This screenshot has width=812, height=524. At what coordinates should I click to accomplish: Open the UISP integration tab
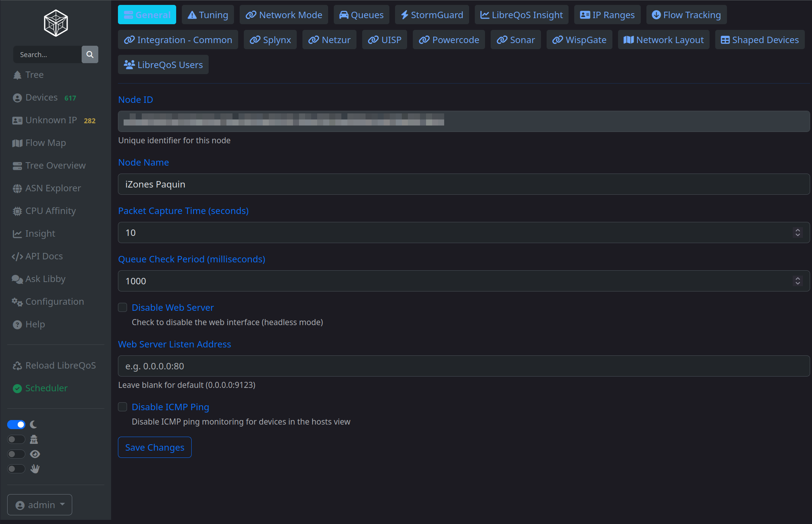(384, 40)
